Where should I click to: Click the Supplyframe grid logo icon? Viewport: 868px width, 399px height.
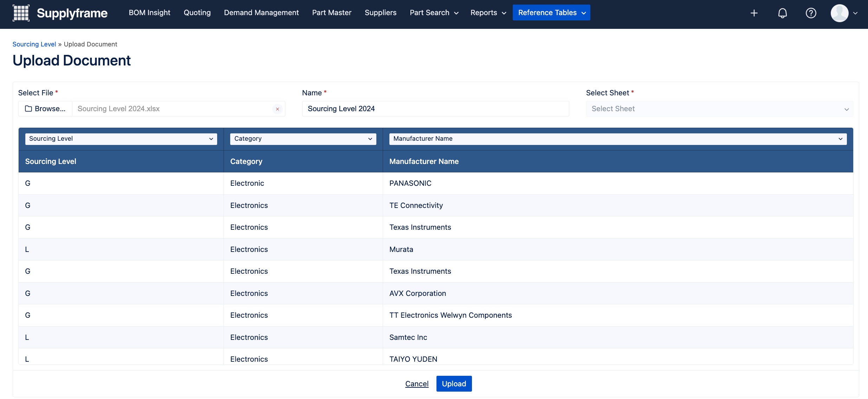(21, 13)
